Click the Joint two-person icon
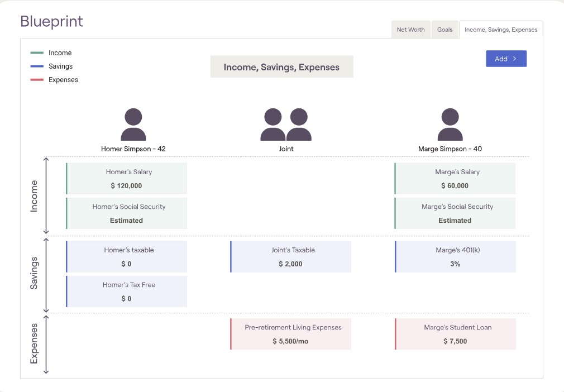This screenshot has height=392, width=564. pos(285,125)
